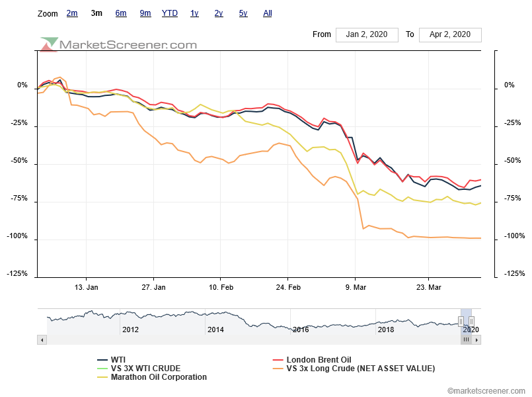Click the 27. Jan axis label
Screen dimensions: 532x397
tap(153, 287)
